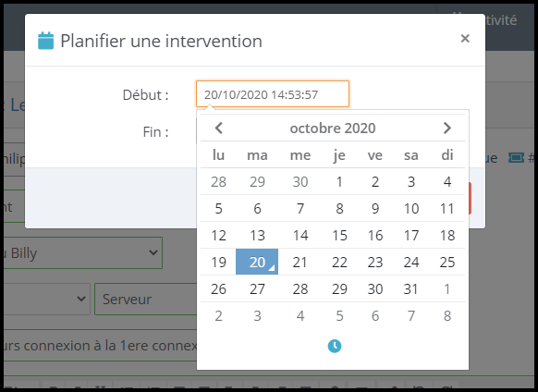
Task: Open the dropdown left of Serveur
Action: [x=45, y=299]
